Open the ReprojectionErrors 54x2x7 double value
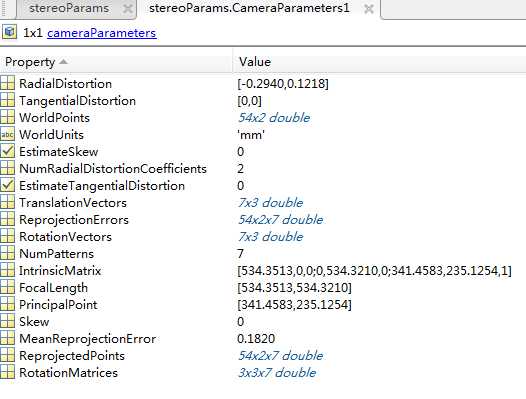The width and height of the screenshot is (526, 399). pyautogui.click(x=280, y=219)
